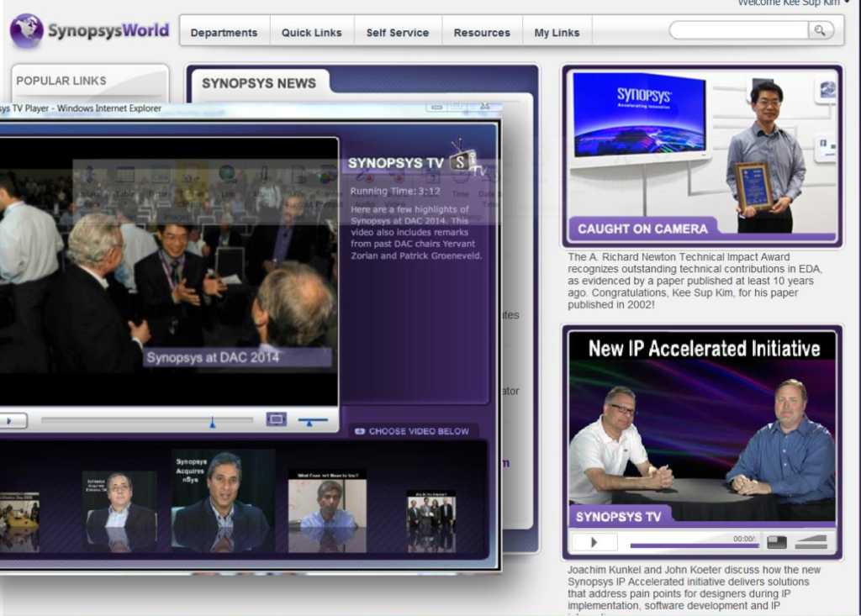This screenshot has width=861, height=616.
Task: Click the Synopsys at DAC 2014 video frame
Action: [x=168, y=271]
